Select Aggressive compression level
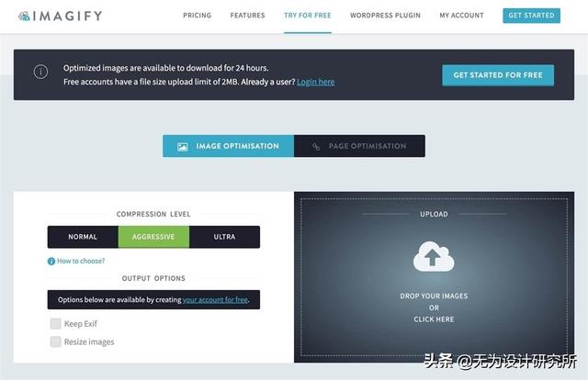588x380 pixels. pos(153,237)
